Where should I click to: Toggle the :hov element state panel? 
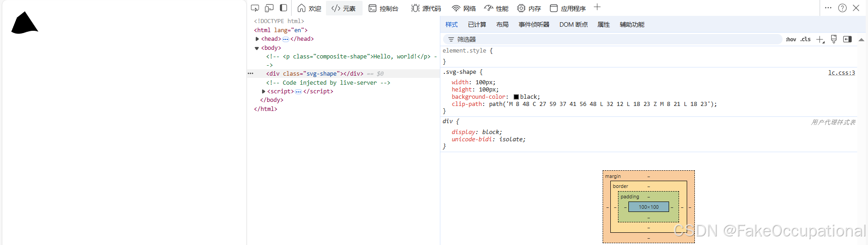pyautogui.click(x=791, y=39)
